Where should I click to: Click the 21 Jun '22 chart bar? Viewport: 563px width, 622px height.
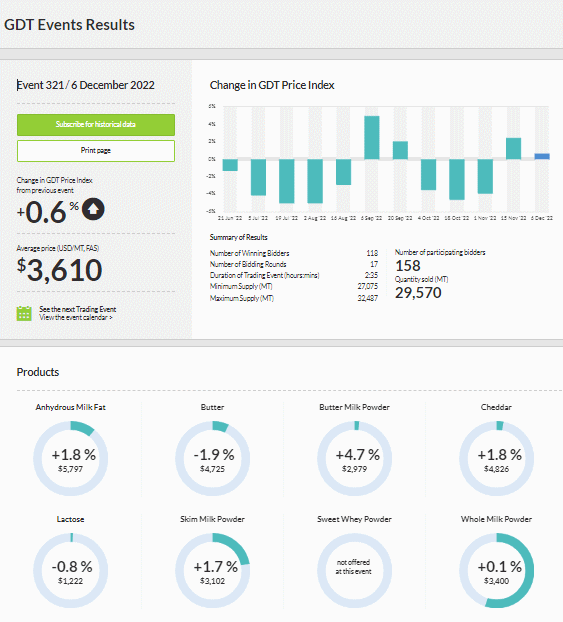(x=230, y=165)
